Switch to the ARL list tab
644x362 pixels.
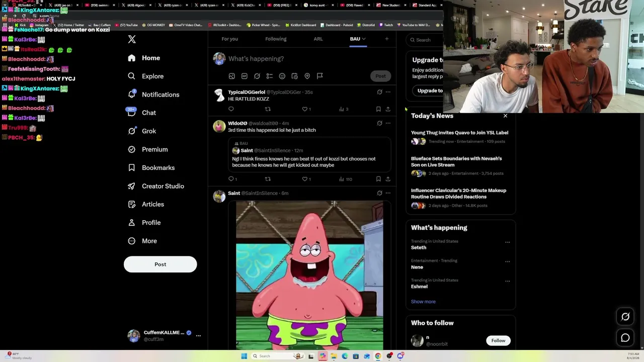point(318,39)
